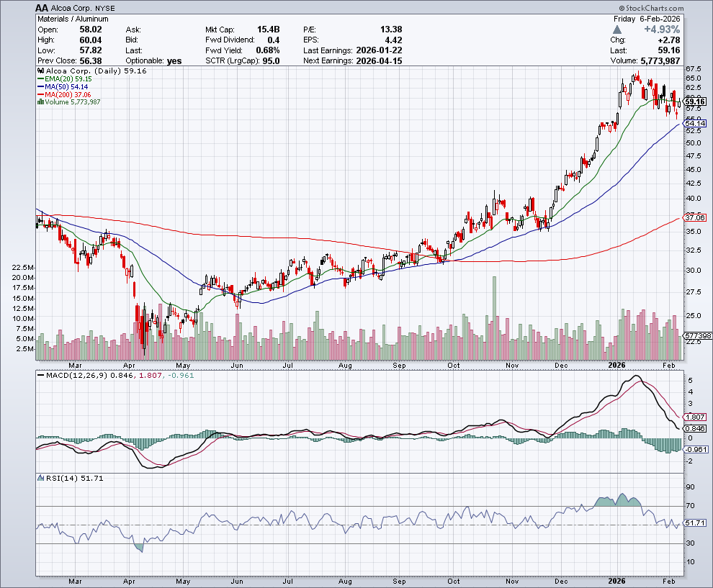This screenshot has height=588, width=713.
Task: Click the P/E value 13.38
Action: 391,30
